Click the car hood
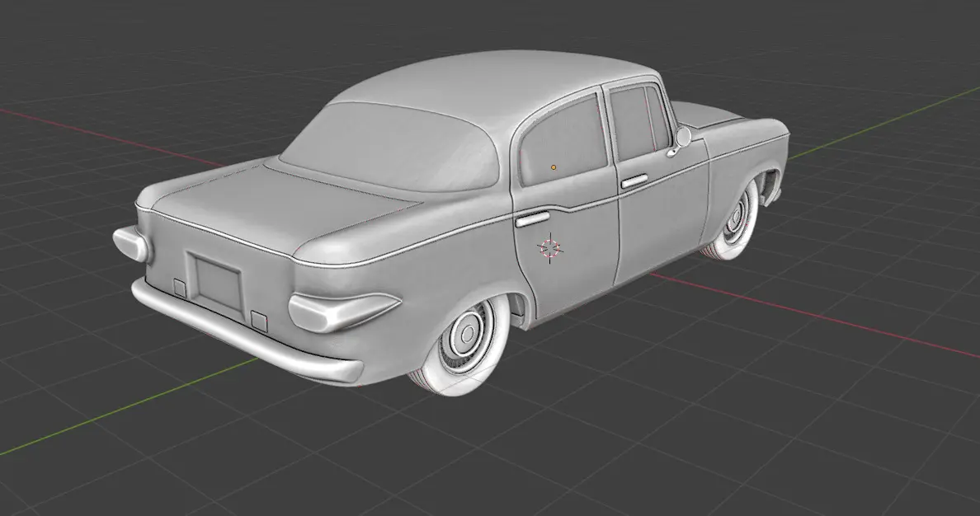This screenshot has height=516, width=980. 709,115
